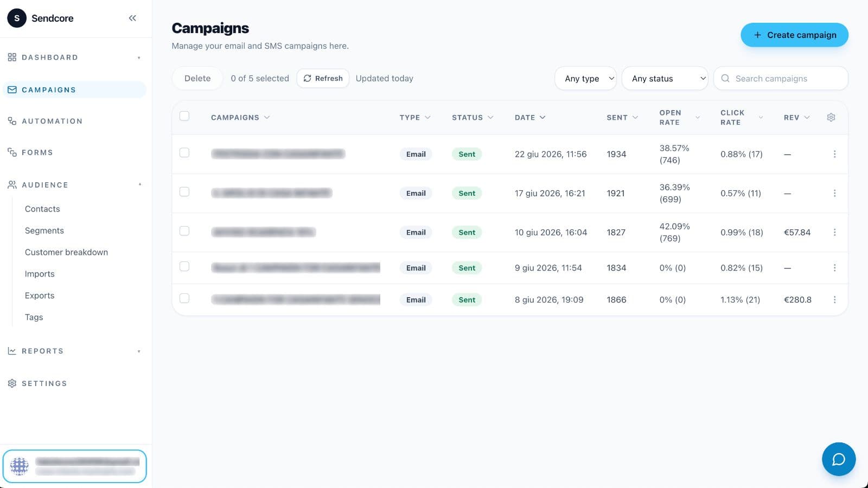
Task: Open Automation in the sidebar
Action: point(52,121)
